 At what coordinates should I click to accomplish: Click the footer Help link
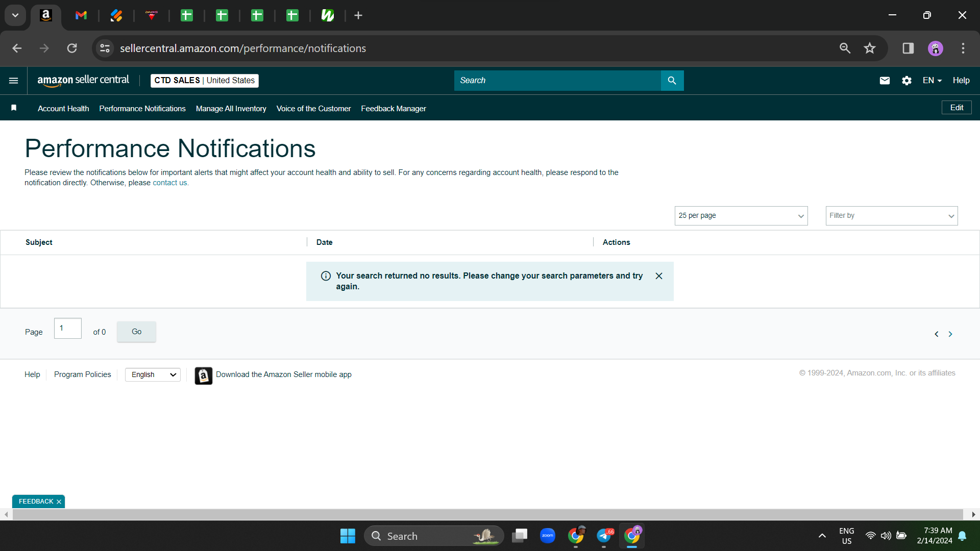point(32,374)
